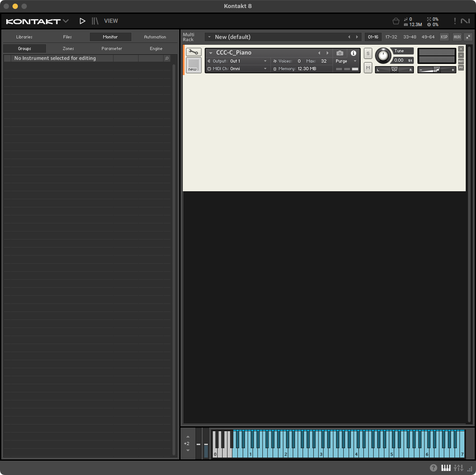
Task: Switch to the Libraries tab
Action: click(24, 37)
